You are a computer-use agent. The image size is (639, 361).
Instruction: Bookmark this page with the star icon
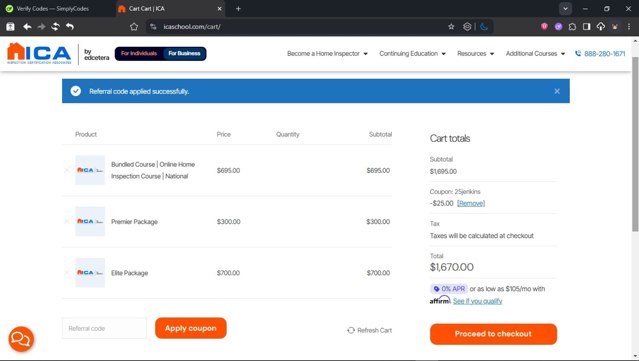coord(451,26)
